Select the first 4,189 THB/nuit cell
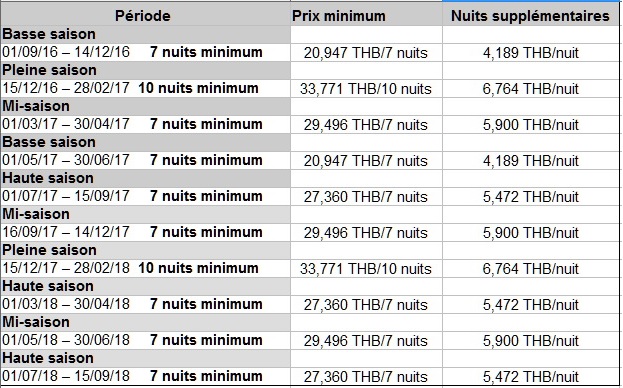 pos(530,53)
